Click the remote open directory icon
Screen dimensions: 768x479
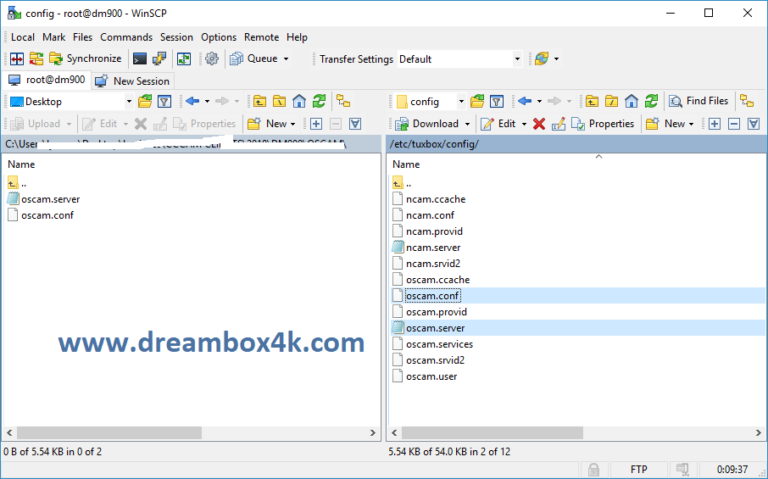click(x=477, y=101)
